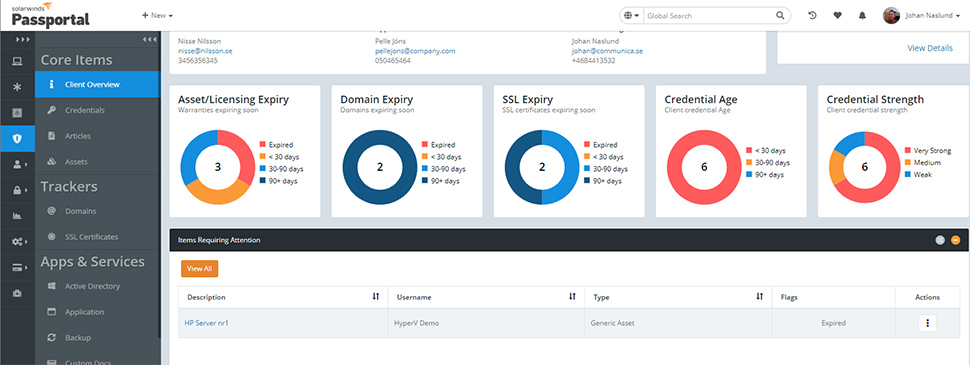Expand the gears settings icon in the rail

[x=19, y=242]
